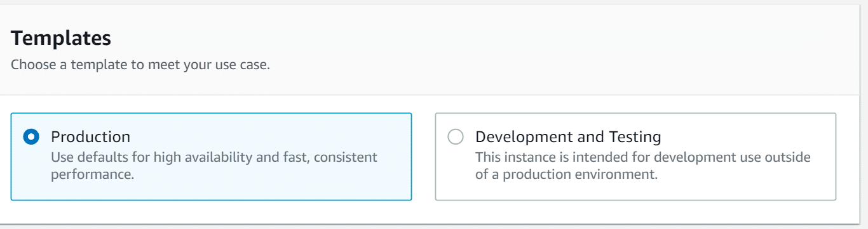
Task: Switch template to Development and Testing
Action: [456, 137]
